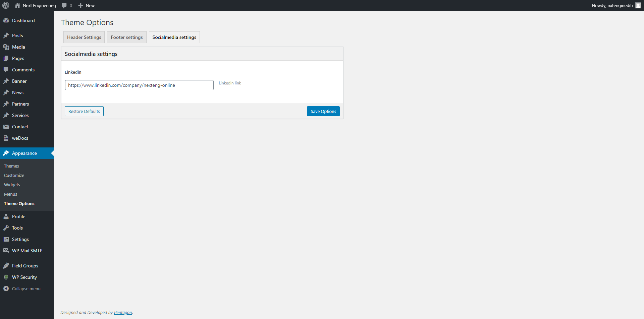Open Media library via its icon
Viewport: 644px width, 319px height.
coord(6,47)
